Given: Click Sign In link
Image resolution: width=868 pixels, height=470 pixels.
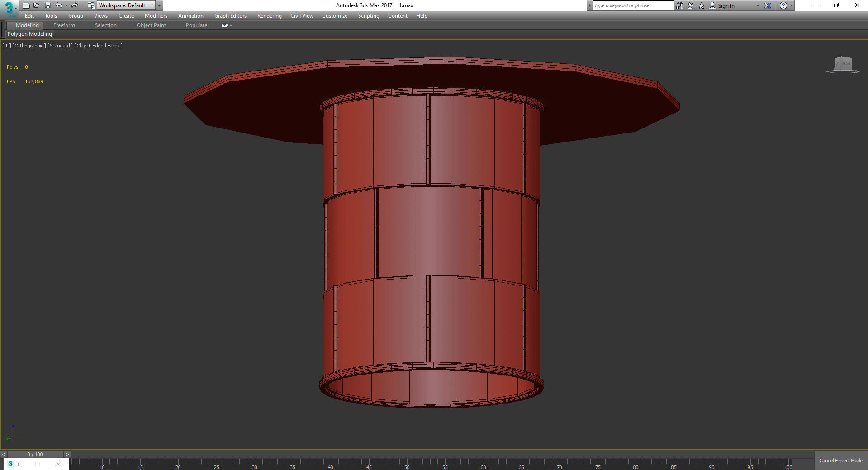Looking at the screenshot, I should [726, 6].
